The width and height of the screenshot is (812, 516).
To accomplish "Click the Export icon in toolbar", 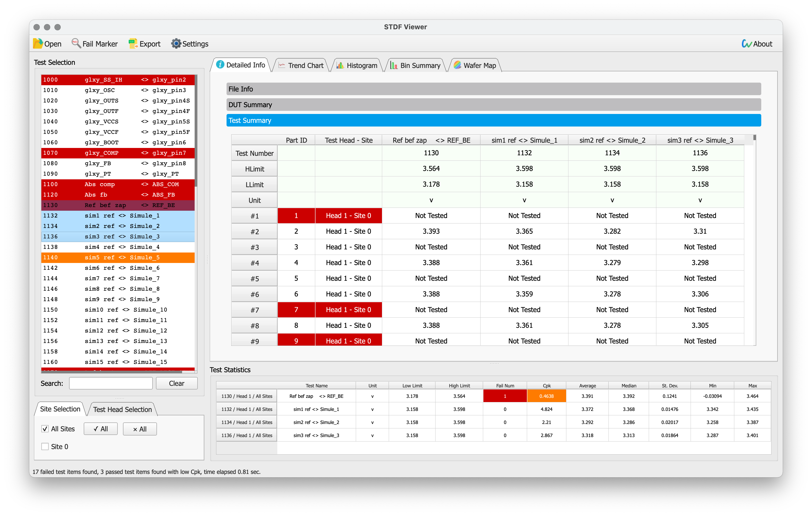I will (x=133, y=43).
